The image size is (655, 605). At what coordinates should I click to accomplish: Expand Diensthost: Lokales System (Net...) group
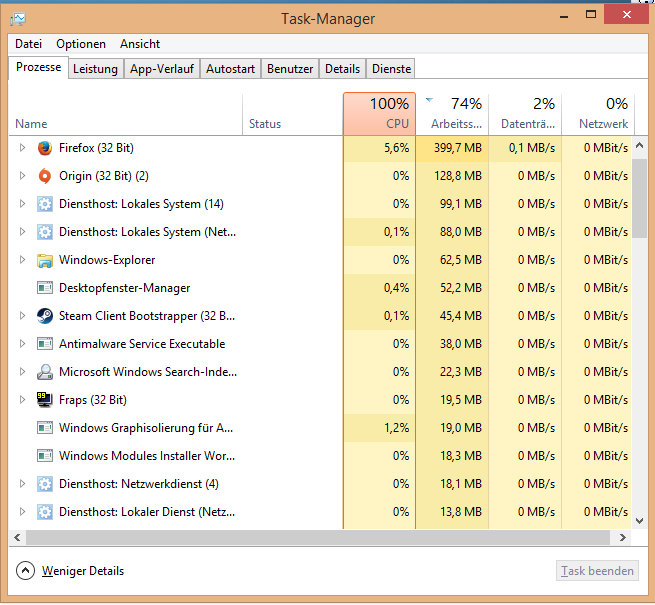point(23,231)
